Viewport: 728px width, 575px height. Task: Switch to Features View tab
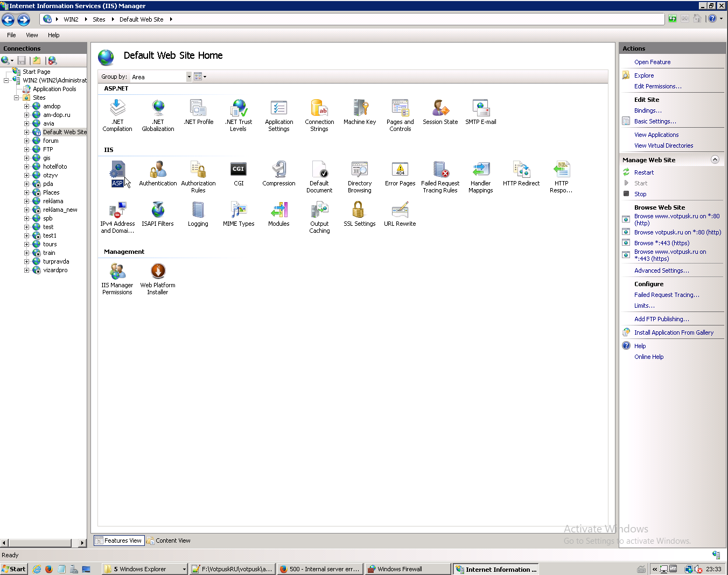tap(119, 541)
